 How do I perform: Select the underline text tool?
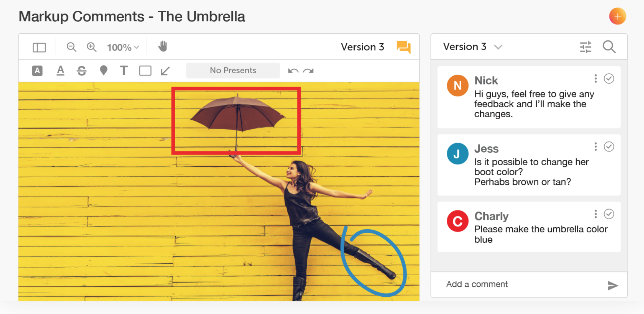point(60,71)
